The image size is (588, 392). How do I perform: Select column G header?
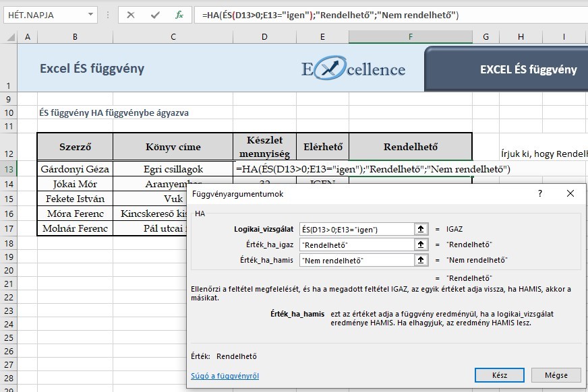(486, 36)
